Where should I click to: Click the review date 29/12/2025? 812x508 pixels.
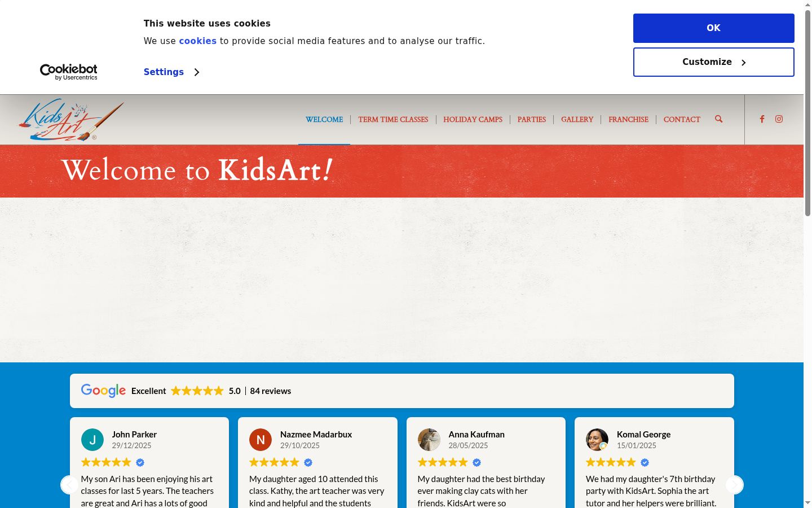(131, 445)
